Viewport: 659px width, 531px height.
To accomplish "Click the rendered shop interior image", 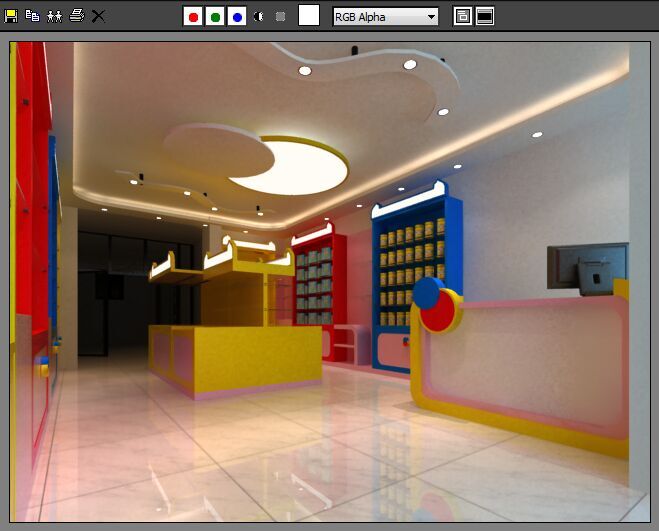I will coord(330,282).
